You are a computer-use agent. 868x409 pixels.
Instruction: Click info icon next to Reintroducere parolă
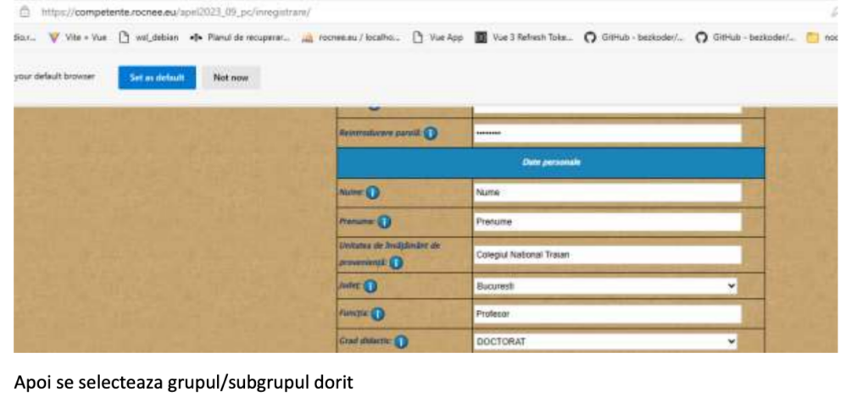pyautogui.click(x=431, y=134)
